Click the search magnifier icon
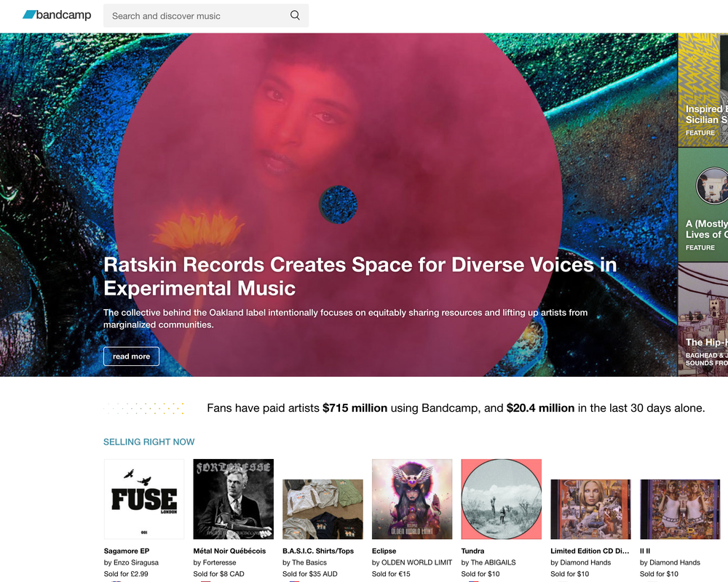 point(295,15)
